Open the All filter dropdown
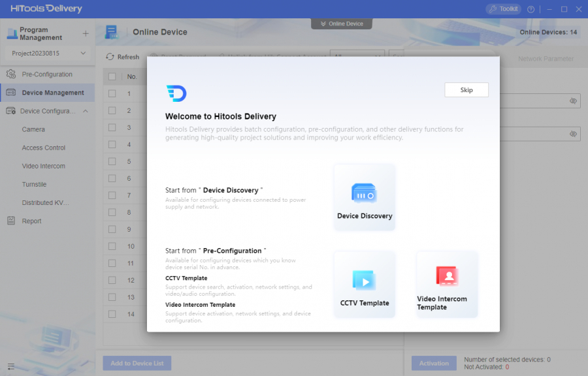Image resolution: width=588 pixels, height=376 pixels. 357,53
